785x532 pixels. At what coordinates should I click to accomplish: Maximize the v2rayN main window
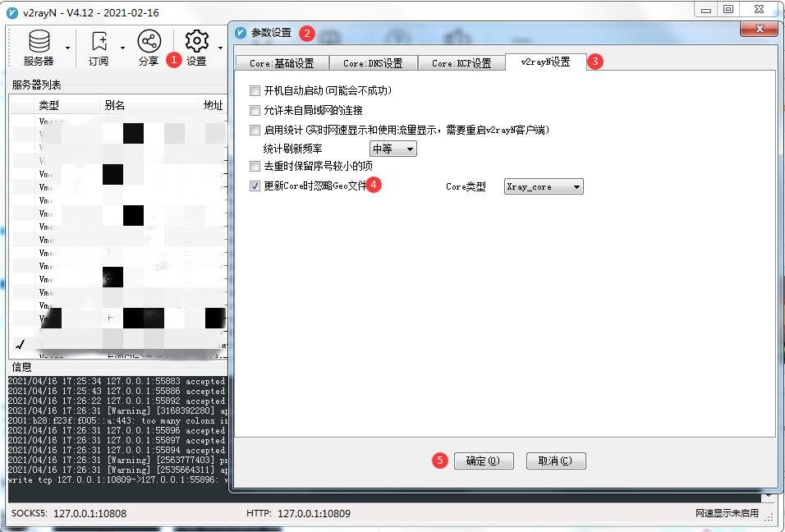coord(729,10)
